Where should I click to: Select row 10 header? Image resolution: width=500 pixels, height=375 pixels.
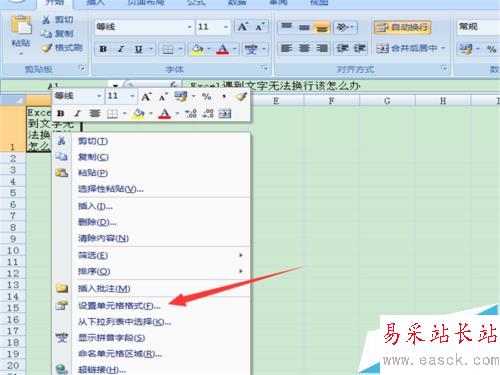[13, 250]
